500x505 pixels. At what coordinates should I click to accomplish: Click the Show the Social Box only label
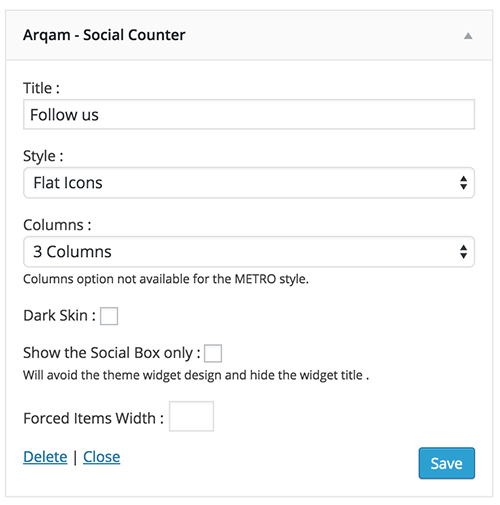112,353
